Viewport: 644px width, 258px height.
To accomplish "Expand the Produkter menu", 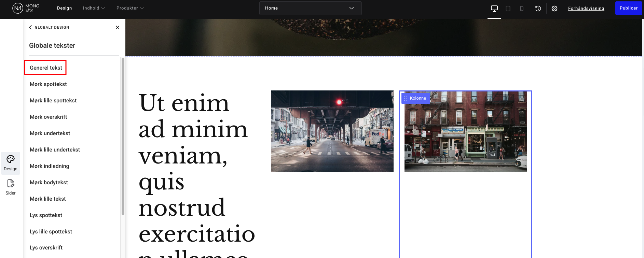I will [x=130, y=8].
